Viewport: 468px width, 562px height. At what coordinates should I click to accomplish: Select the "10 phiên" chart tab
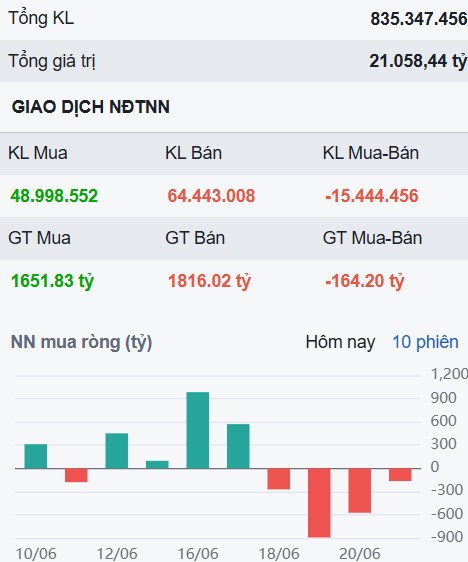click(x=425, y=342)
